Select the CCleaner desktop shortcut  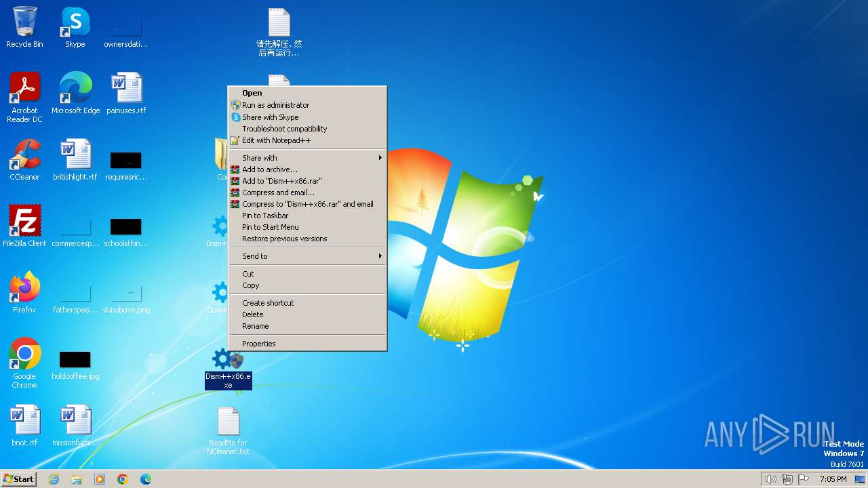(x=24, y=160)
